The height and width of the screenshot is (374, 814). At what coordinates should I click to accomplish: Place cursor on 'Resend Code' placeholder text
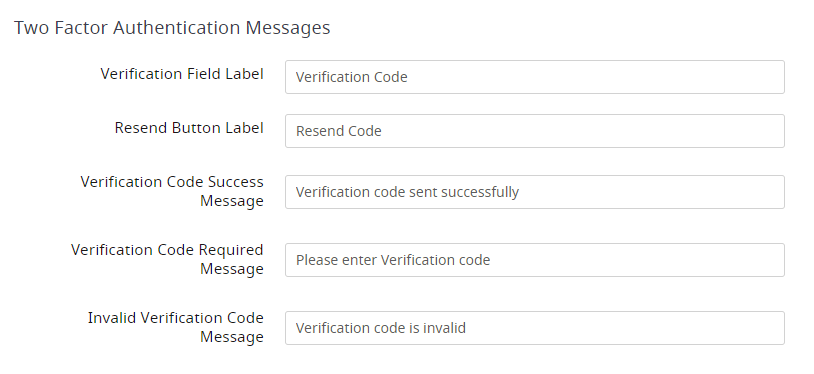point(338,131)
